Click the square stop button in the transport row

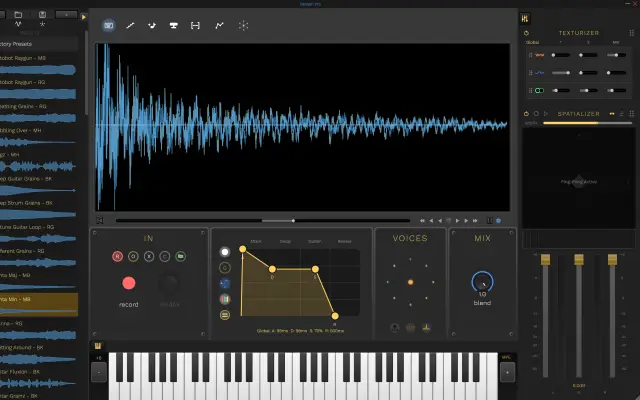pyautogui.click(x=449, y=220)
